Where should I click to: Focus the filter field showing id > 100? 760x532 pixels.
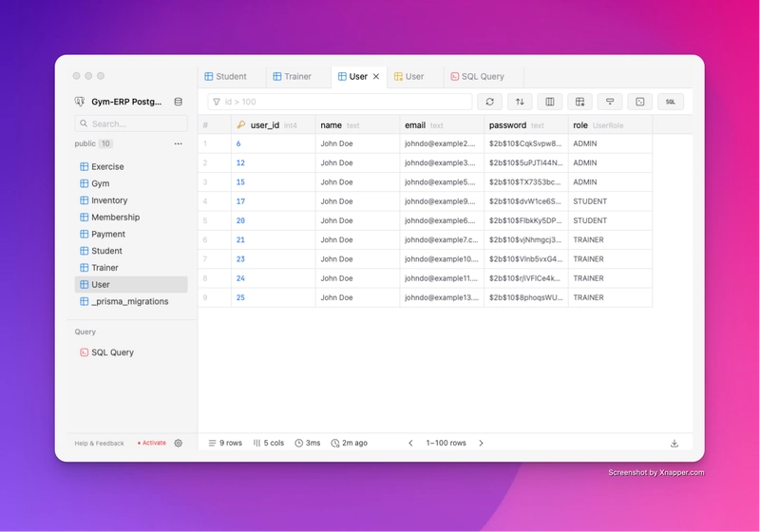[340, 102]
